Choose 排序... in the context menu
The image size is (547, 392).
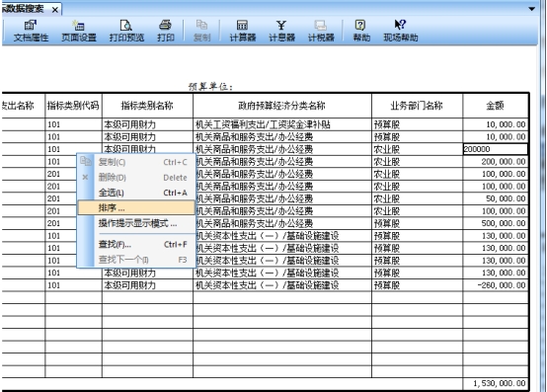point(136,208)
